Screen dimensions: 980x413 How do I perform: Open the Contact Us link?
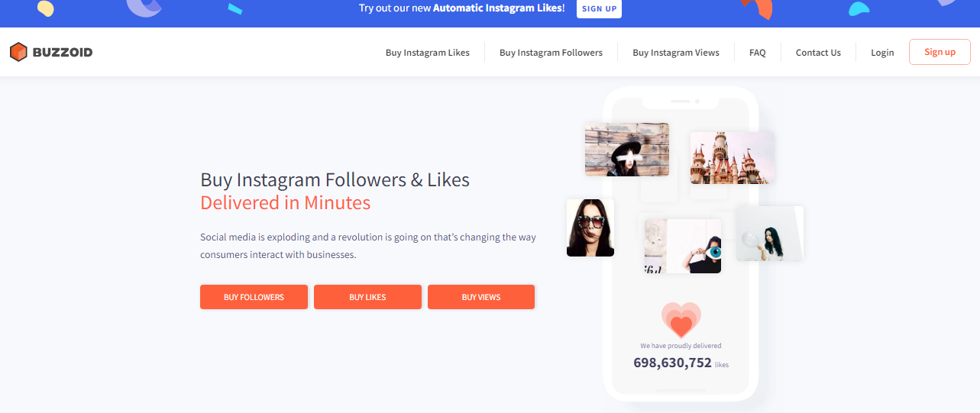pyautogui.click(x=818, y=53)
